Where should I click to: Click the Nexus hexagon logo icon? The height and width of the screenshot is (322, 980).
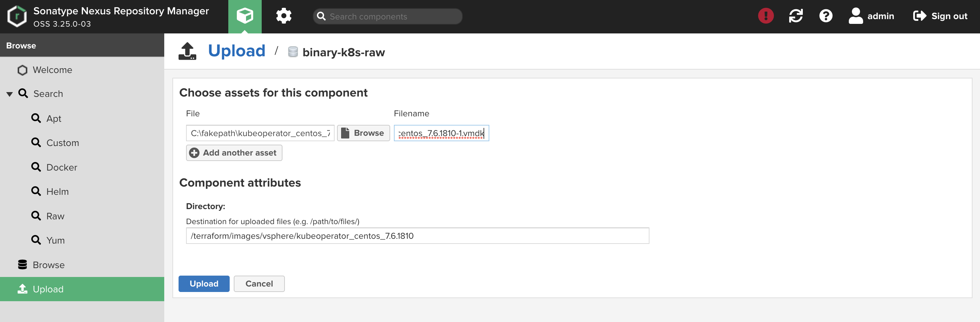[x=17, y=16]
